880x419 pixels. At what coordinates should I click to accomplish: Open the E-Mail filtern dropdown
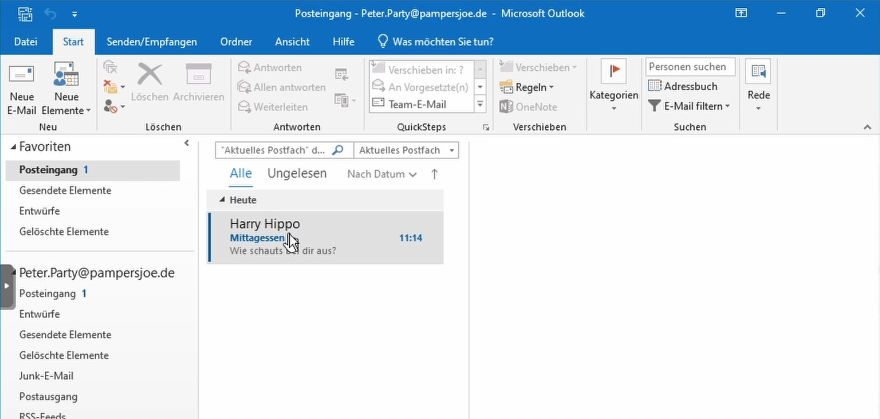click(x=689, y=106)
